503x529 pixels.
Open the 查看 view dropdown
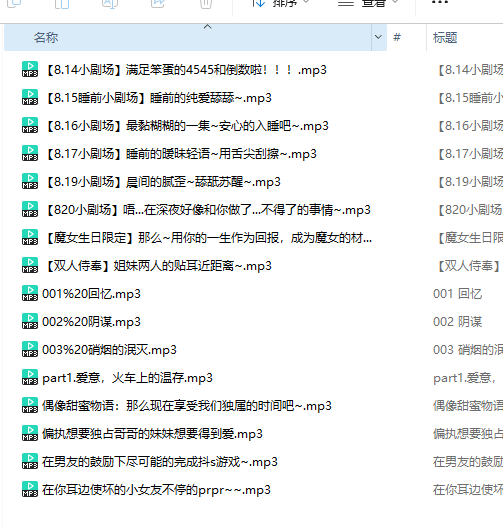tap(368, 3)
